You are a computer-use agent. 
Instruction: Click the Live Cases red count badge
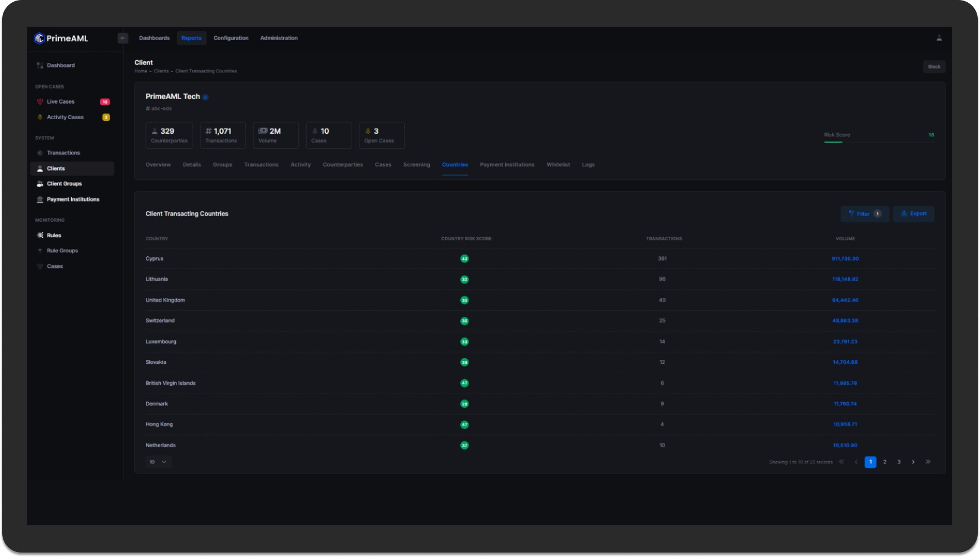point(105,102)
